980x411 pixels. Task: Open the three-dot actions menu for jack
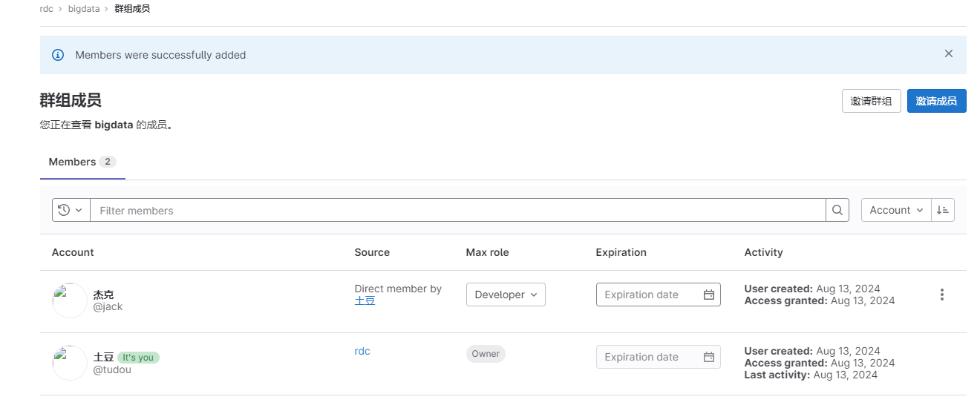click(x=942, y=295)
